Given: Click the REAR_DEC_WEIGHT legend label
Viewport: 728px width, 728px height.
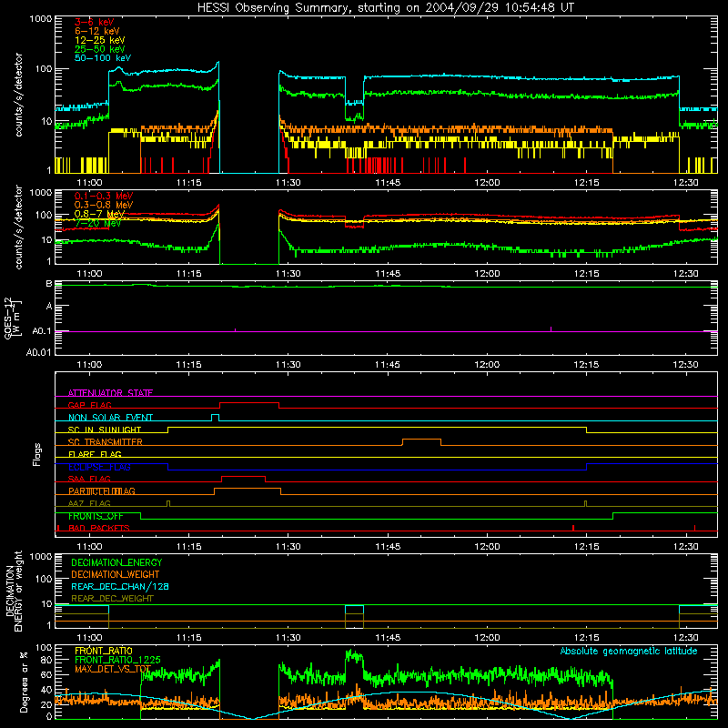Looking at the screenshot, I should pos(112,599).
